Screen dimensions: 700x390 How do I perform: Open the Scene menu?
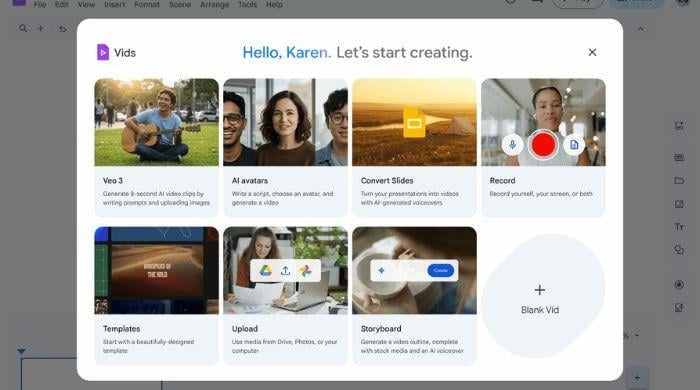pyautogui.click(x=180, y=4)
